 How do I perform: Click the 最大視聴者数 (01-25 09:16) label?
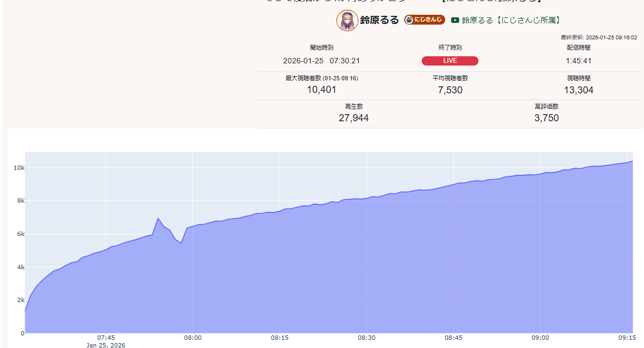click(x=322, y=78)
